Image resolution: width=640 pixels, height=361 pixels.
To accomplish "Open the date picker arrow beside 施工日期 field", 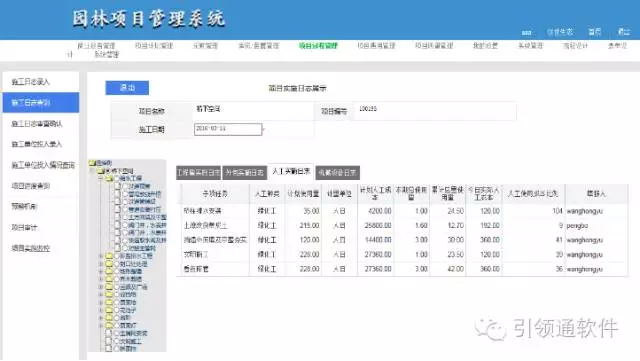I will pyautogui.click(x=263, y=129).
